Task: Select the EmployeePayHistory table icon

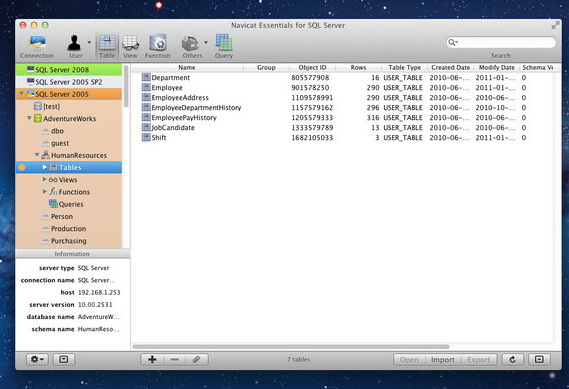Action: pyautogui.click(x=146, y=117)
